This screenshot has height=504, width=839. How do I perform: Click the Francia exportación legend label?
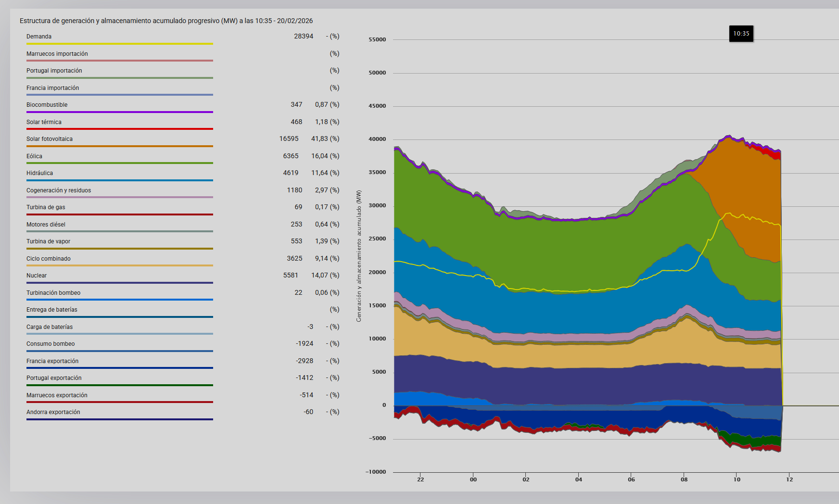(52, 361)
